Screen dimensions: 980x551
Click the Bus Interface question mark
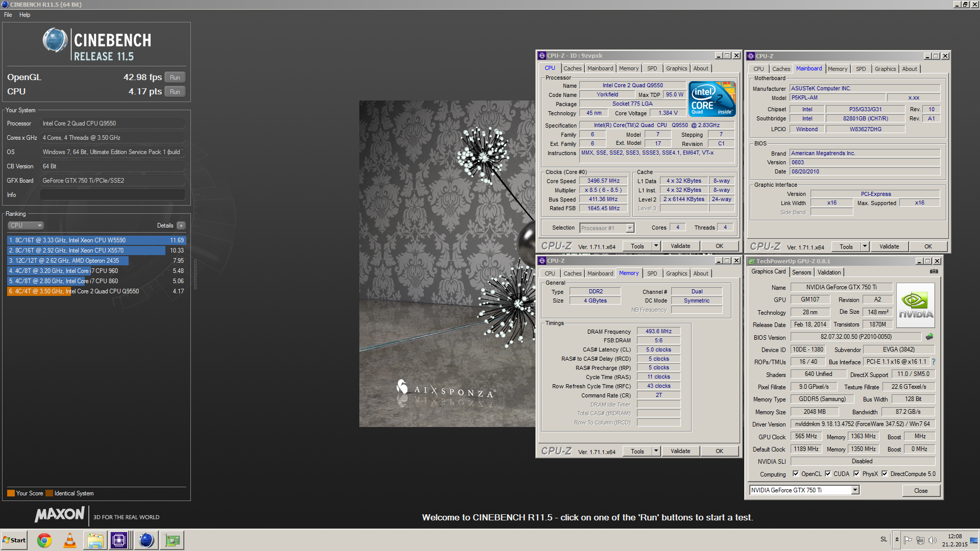pos(934,362)
